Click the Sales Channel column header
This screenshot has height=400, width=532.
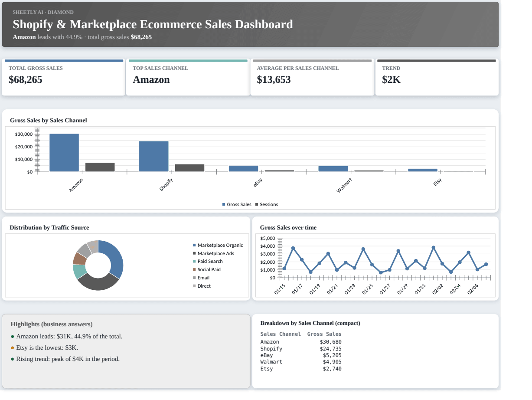click(281, 334)
